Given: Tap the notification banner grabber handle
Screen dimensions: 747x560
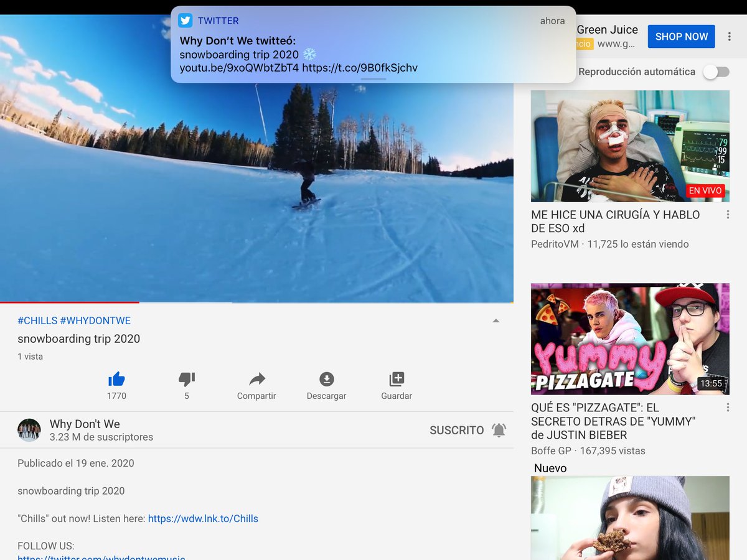Looking at the screenshot, I should [x=374, y=79].
